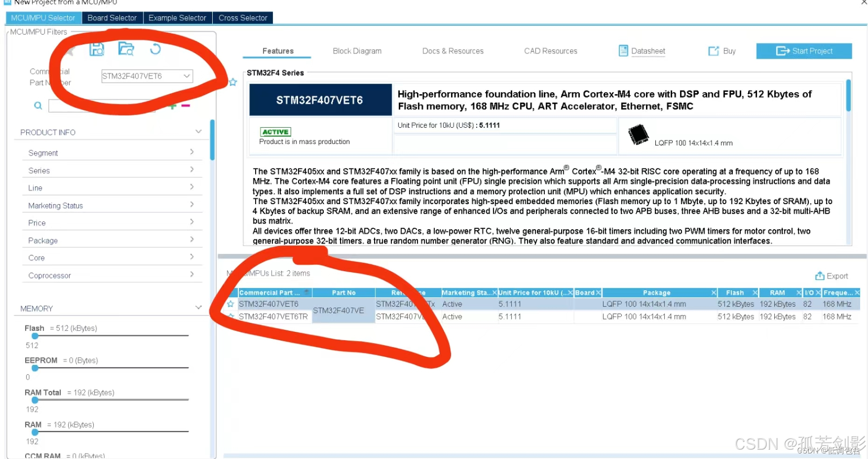
Task: Click the STM32F407VET6 title banner
Action: (x=320, y=100)
